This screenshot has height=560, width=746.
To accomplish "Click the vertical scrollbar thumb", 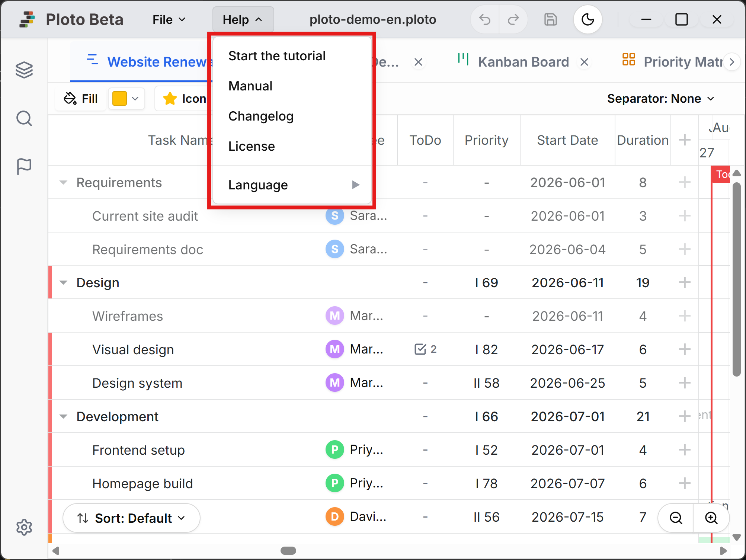I will [x=736, y=279].
